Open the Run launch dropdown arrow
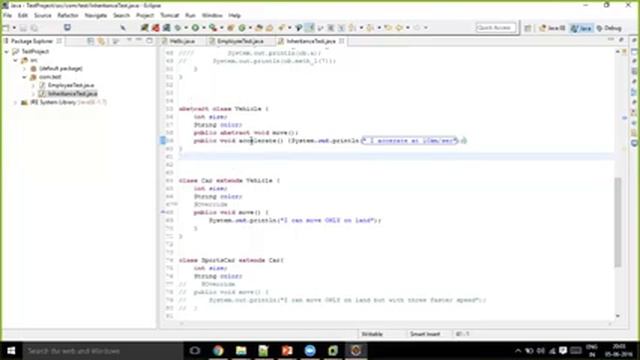640x360 pixels. [203, 28]
